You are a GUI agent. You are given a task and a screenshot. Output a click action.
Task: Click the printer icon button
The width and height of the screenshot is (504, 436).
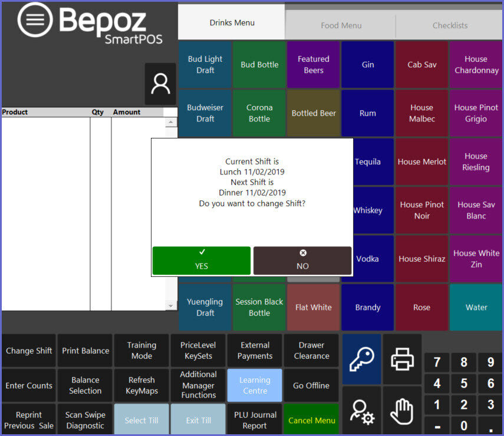(402, 359)
